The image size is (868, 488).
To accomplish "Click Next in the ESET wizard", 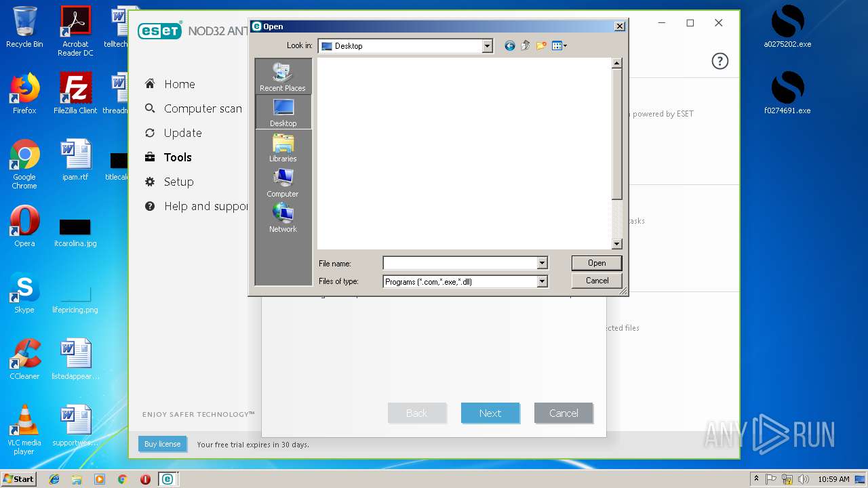I will (490, 413).
